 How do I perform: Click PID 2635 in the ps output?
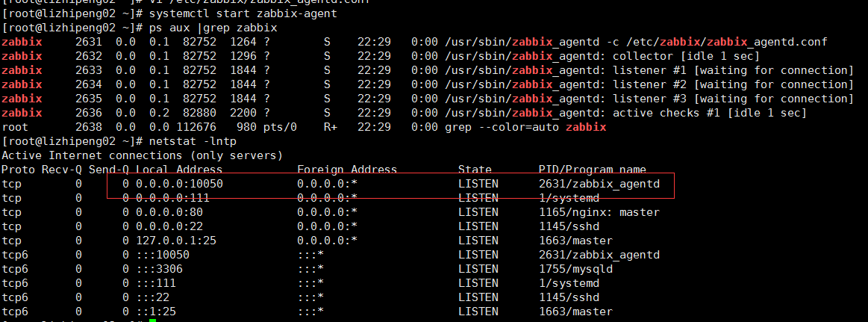[89, 99]
